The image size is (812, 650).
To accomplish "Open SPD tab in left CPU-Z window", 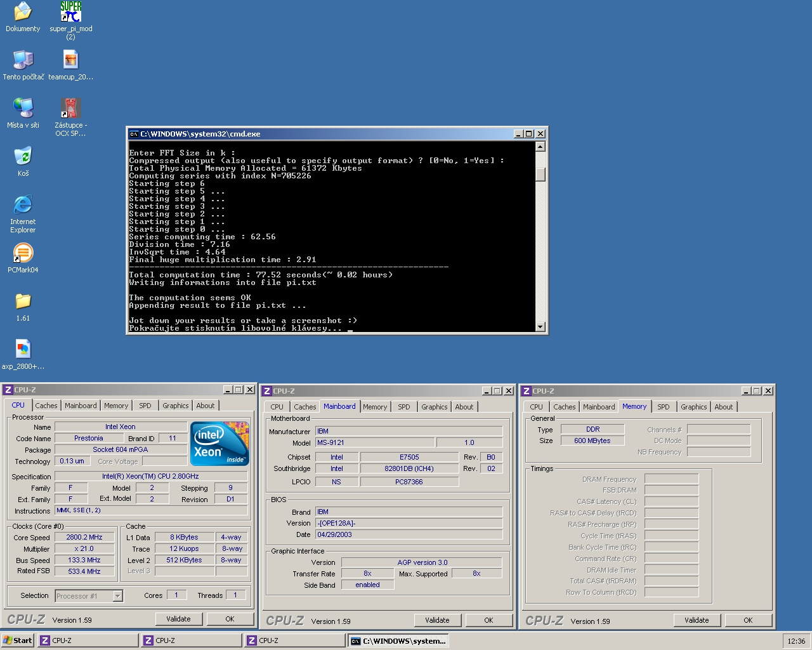I will [x=145, y=406].
